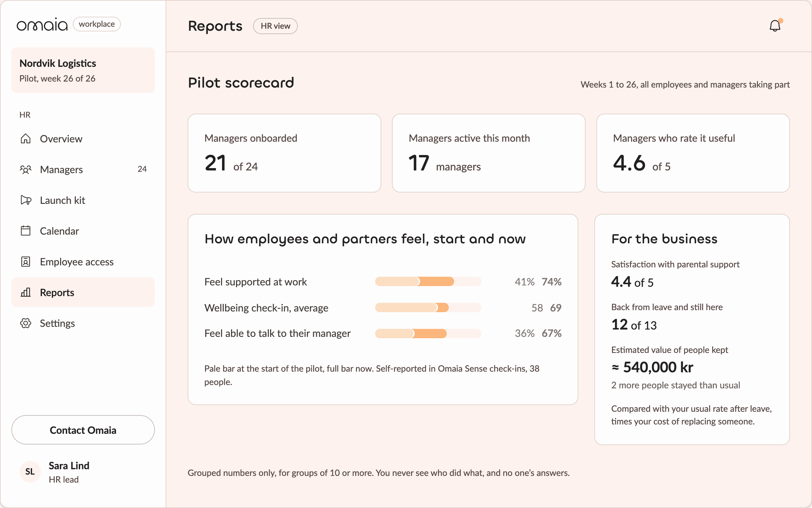Click the Reports bar chart icon
This screenshot has height=508, width=812.
(x=25, y=292)
